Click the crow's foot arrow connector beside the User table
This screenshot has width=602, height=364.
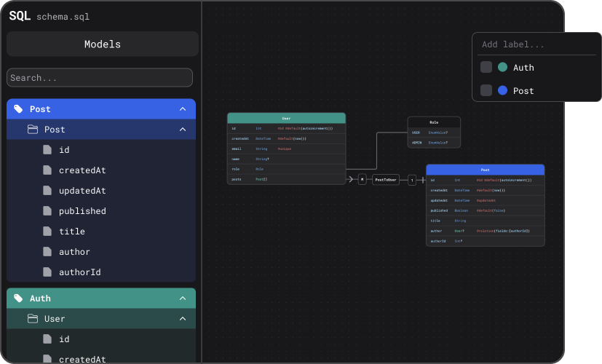(349, 179)
